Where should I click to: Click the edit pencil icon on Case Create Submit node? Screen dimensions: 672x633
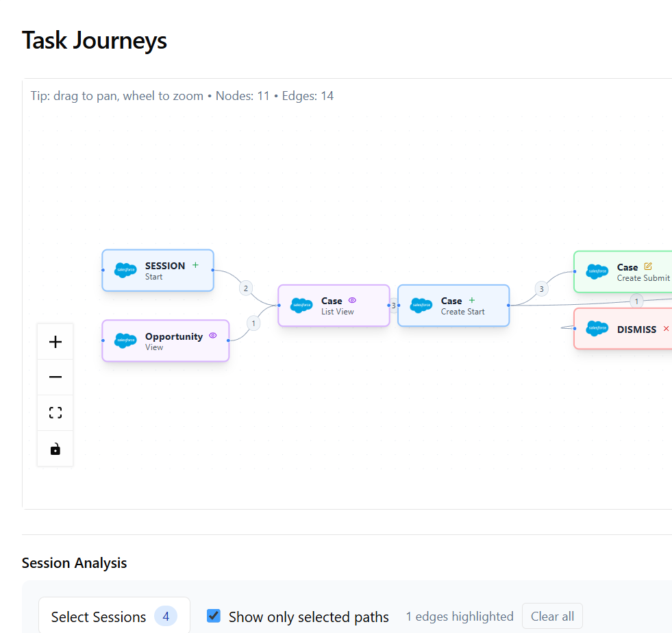(x=647, y=267)
